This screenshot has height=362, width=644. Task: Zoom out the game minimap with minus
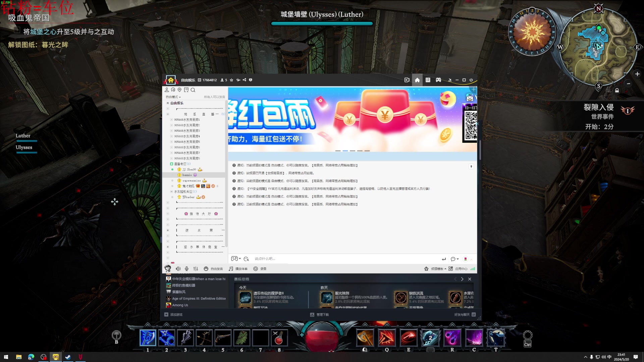(629, 83)
